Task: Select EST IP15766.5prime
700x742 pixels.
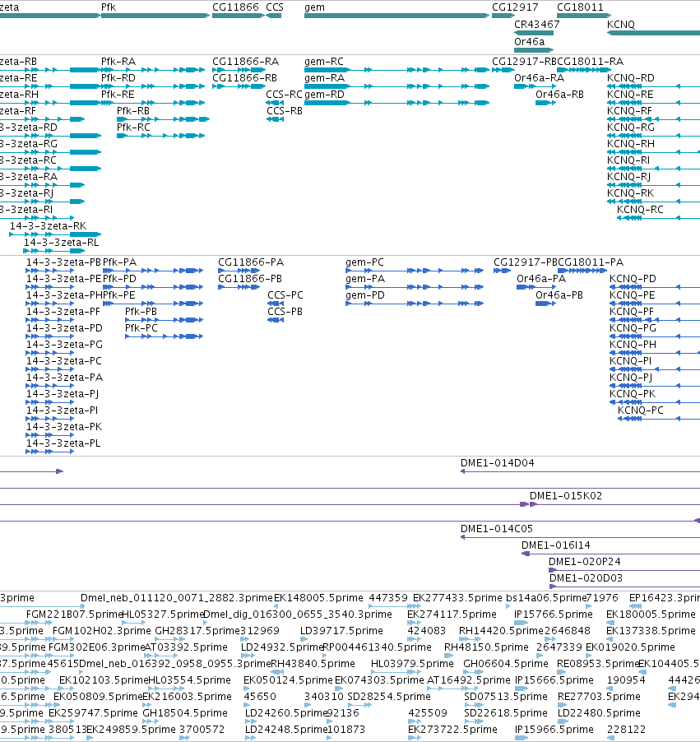Action: click(554, 614)
